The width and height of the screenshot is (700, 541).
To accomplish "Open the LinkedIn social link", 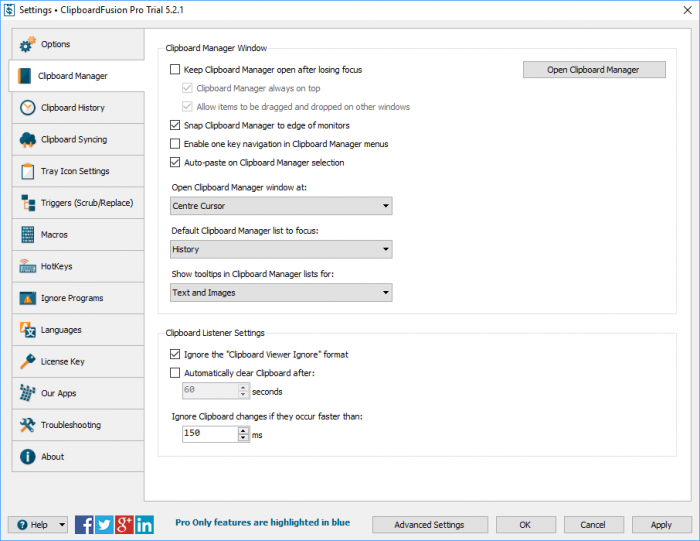I will (144, 524).
